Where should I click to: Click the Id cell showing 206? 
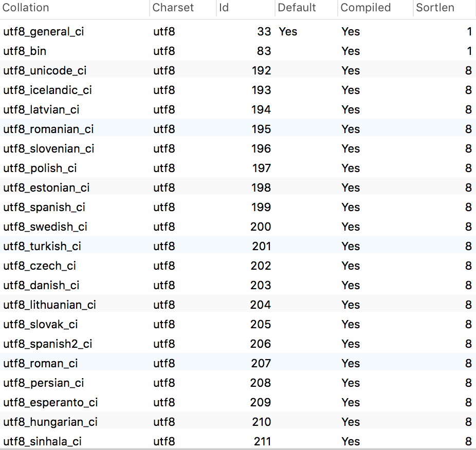261,344
